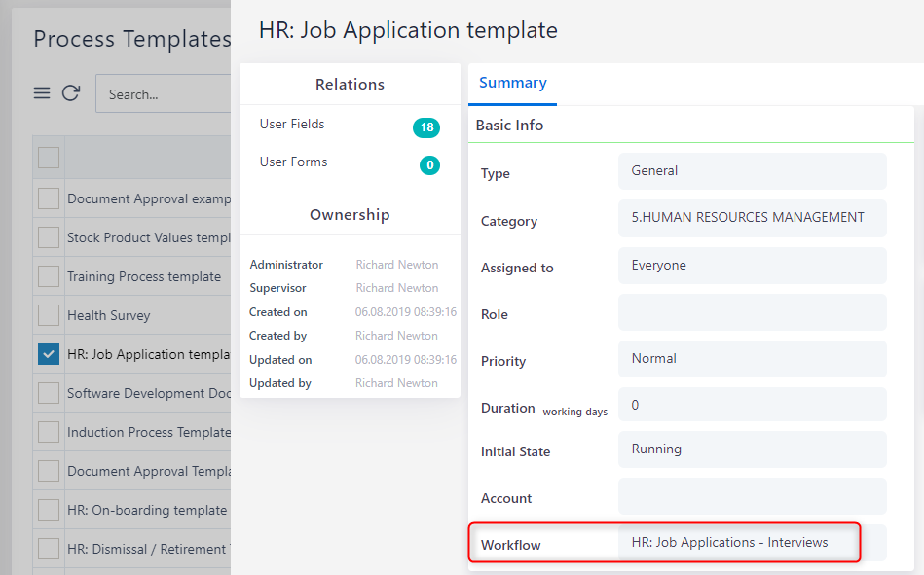
Task: Click the Relations panel heading
Action: pos(350,85)
